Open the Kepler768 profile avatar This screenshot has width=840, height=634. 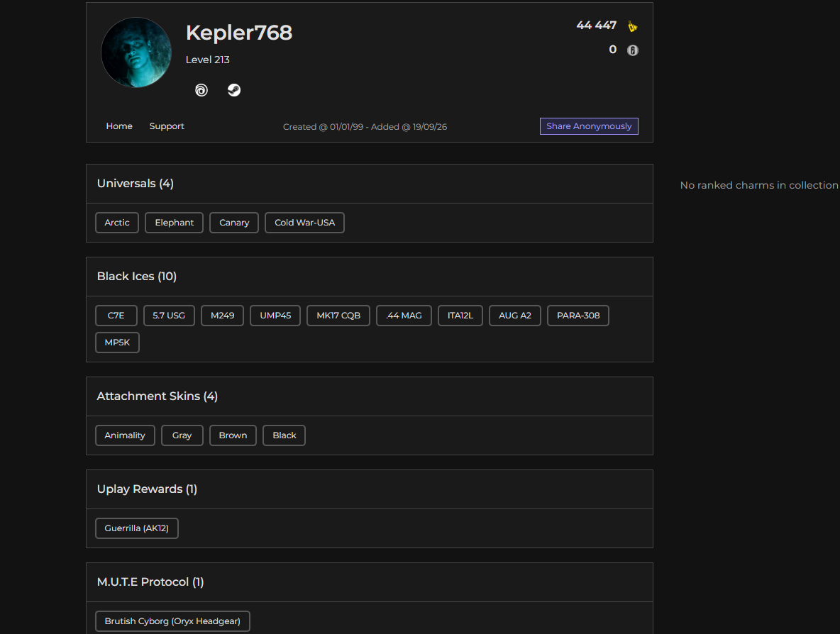[x=136, y=52]
